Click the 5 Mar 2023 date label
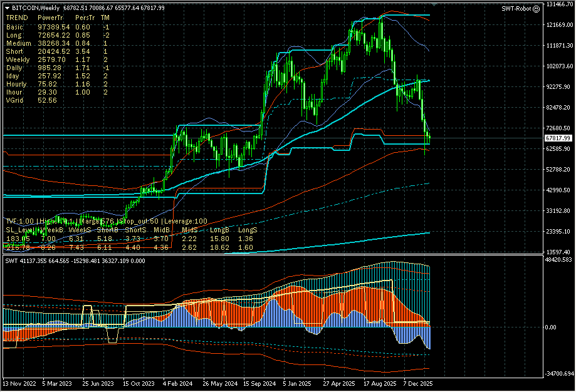 pos(57,384)
